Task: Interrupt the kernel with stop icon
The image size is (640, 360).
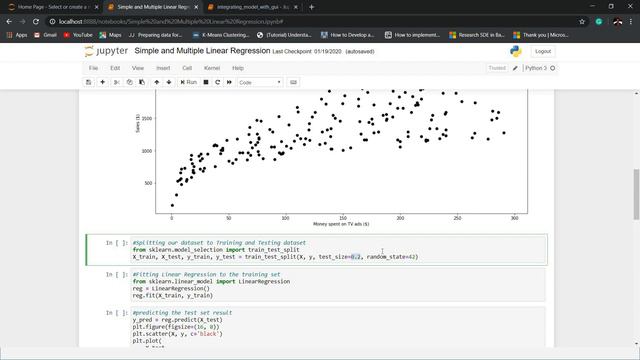Action: (x=206, y=82)
